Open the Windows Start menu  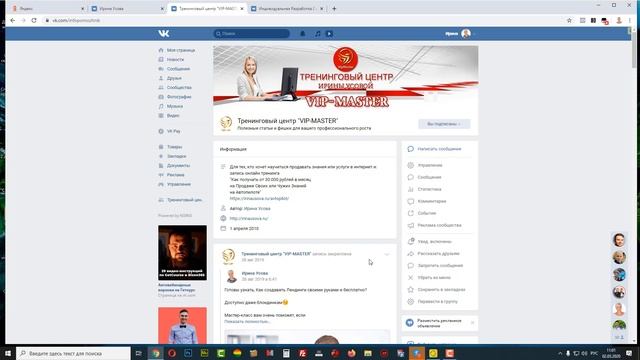[x=8, y=353]
